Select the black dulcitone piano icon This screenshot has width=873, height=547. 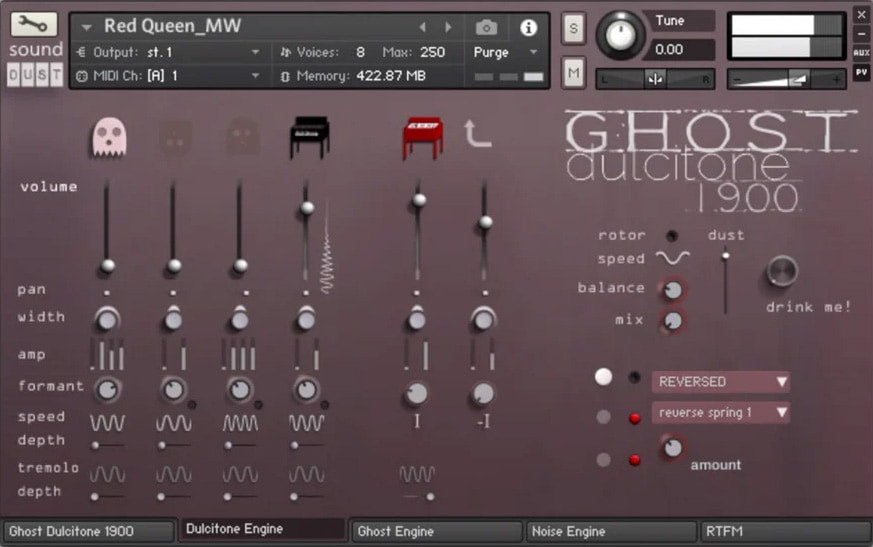click(308, 137)
